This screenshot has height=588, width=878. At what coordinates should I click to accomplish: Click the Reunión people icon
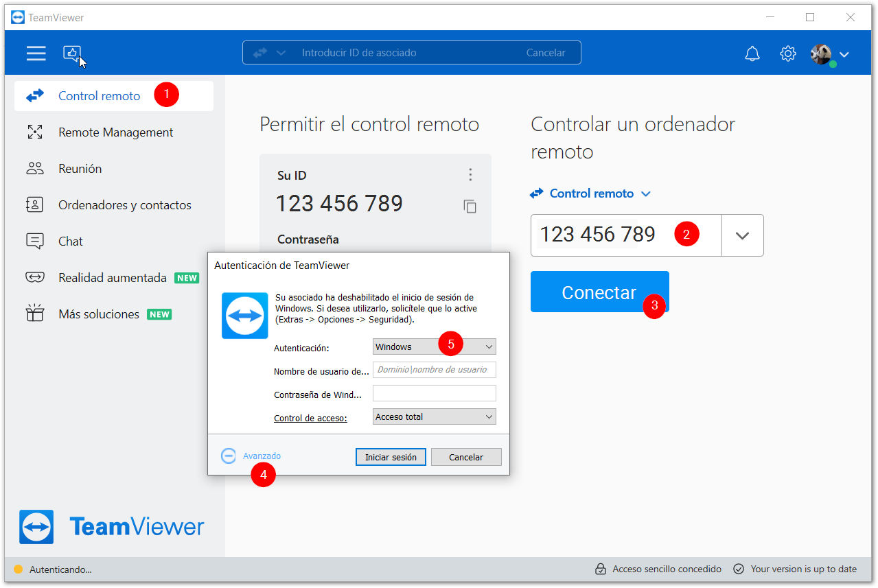point(35,168)
